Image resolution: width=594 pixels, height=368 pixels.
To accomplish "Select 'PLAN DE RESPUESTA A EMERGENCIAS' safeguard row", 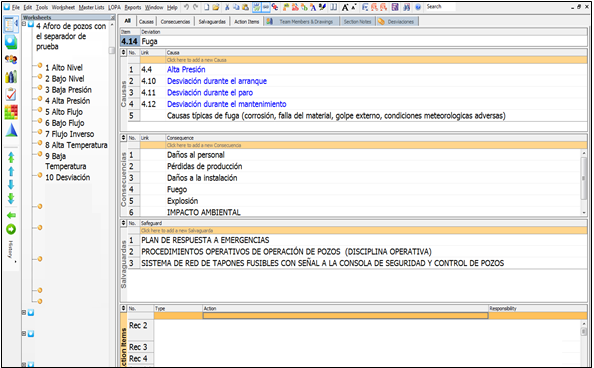I will [357, 240].
